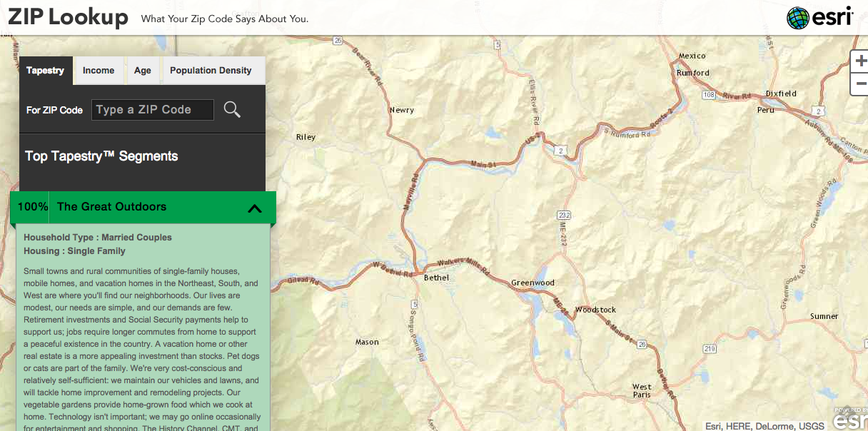This screenshot has width=868, height=431.
Task: Collapse The Great Outdoors segment details
Action: click(x=254, y=208)
